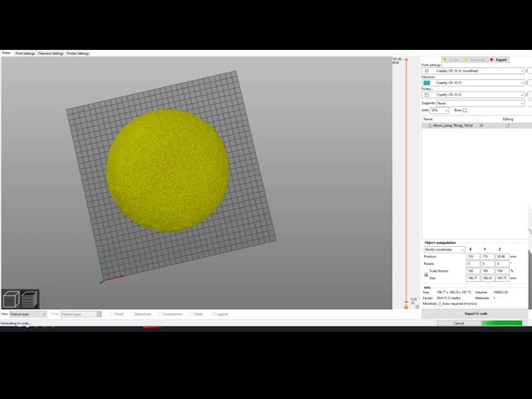Enable the Shells checkbox
The height and width of the screenshot is (399, 532).
pos(192,314)
